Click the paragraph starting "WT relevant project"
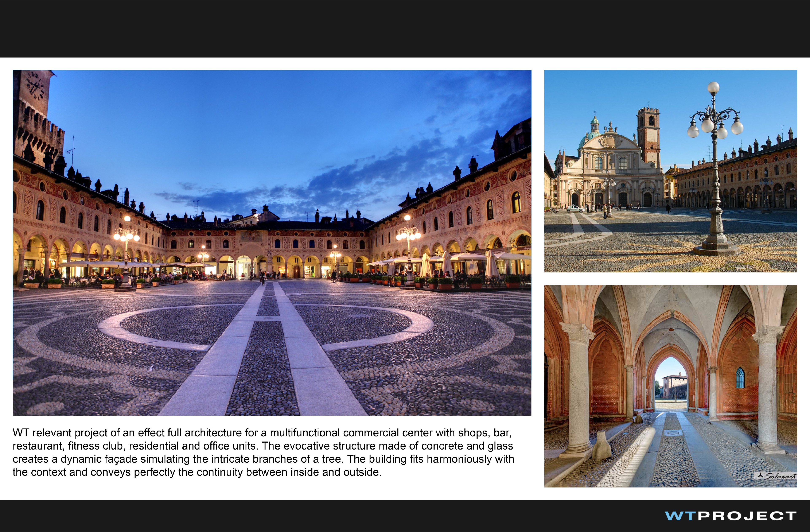The width and height of the screenshot is (810, 532). (263, 452)
